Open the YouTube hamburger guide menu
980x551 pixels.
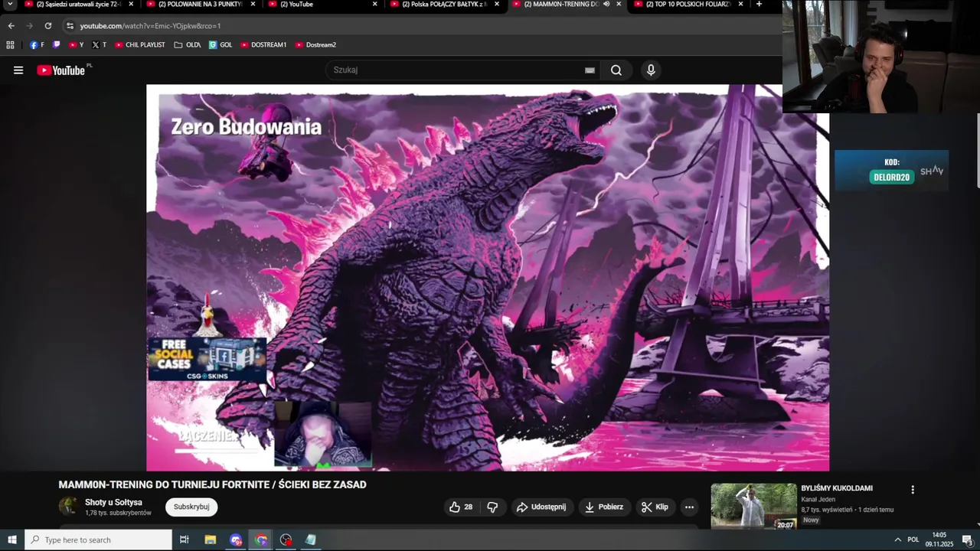click(x=18, y=70)
